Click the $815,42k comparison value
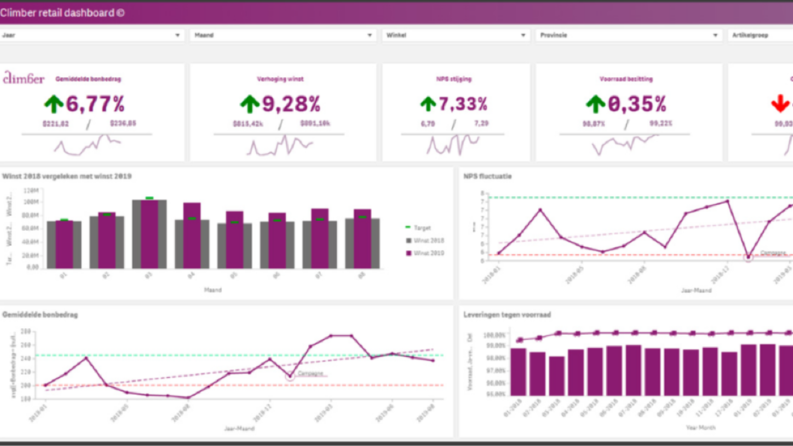 click(x=248, y=124)
